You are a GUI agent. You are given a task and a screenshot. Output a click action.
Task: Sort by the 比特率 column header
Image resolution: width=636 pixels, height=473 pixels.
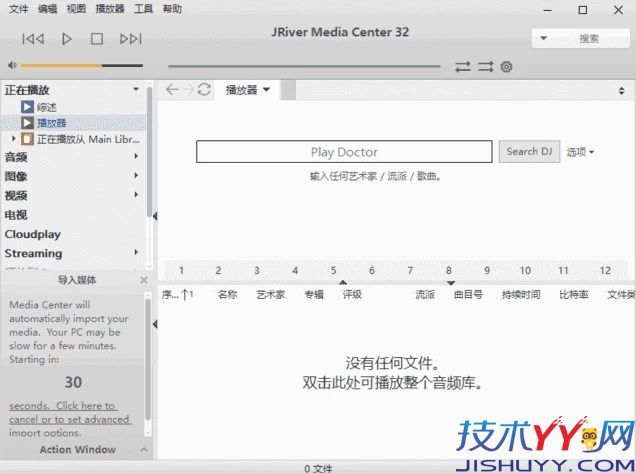[x=574, y=295]
